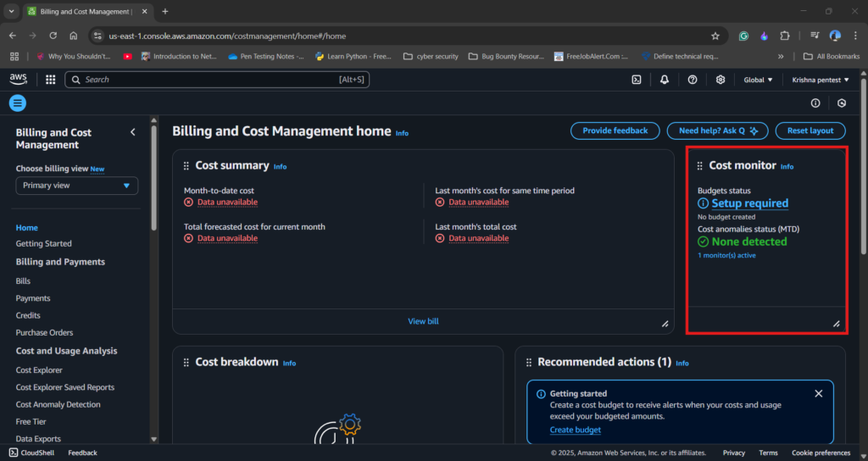Screen dimensions: 868x461
Task: Click the sidebar scroll down arrow
Action: pyautogui.click(x=154, y=440)
